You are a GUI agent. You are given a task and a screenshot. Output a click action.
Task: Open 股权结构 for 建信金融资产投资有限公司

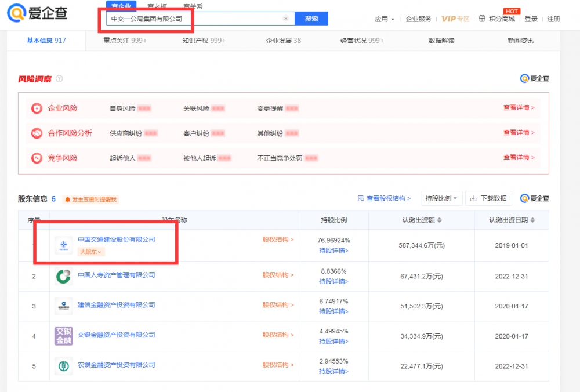(278, 305)
